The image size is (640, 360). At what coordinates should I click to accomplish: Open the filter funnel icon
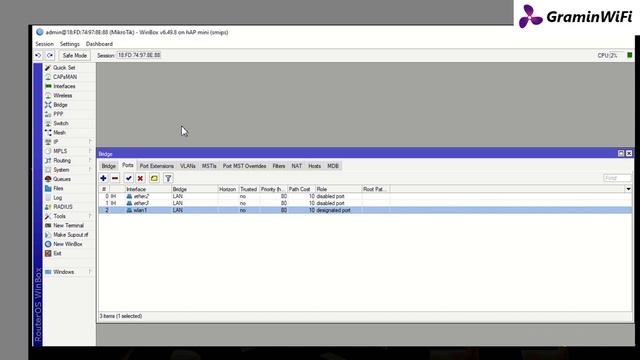[168, 178]
